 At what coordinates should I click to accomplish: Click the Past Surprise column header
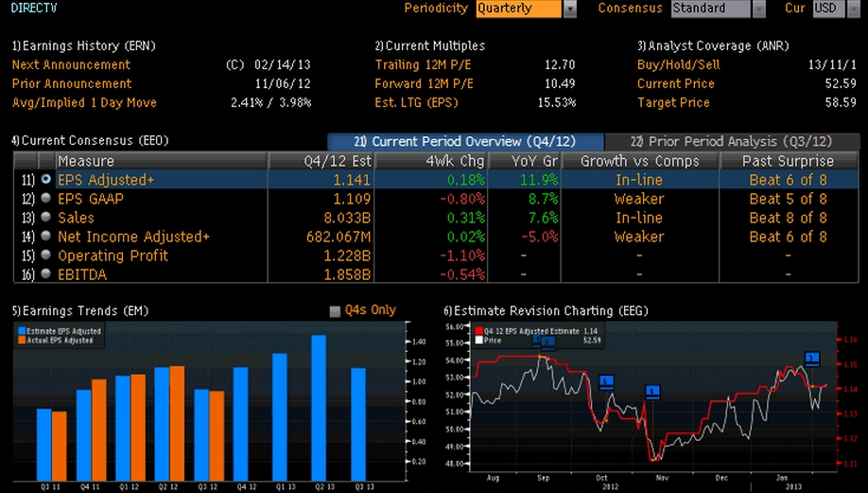(789, 161)
